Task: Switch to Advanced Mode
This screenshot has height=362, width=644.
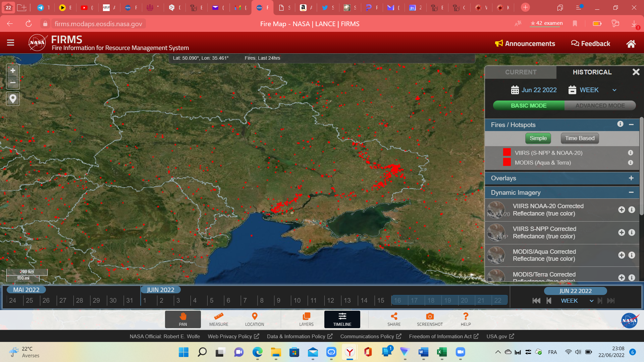Action: point(600,106)
